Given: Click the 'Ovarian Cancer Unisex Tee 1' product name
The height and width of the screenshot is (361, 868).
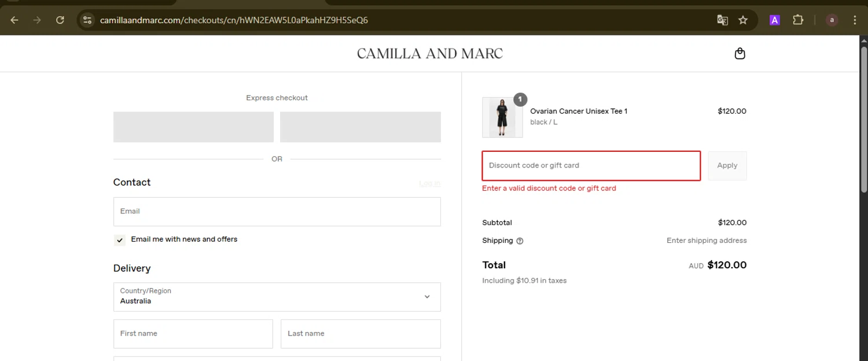Looking at the screenshot, I should pos(579,111).
